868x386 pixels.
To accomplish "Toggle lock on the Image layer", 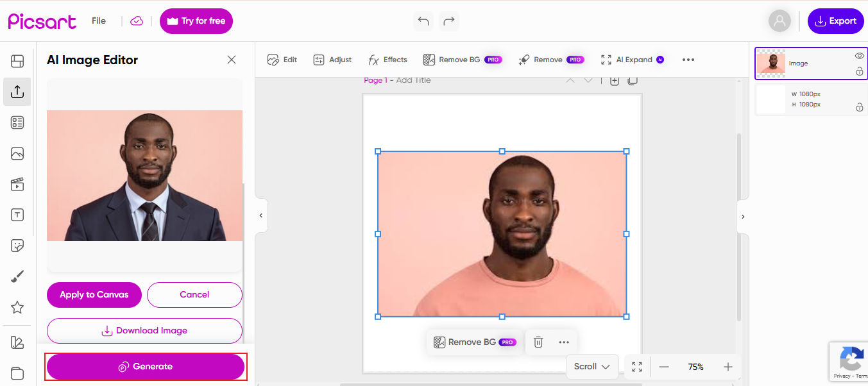I will (860, 72).
